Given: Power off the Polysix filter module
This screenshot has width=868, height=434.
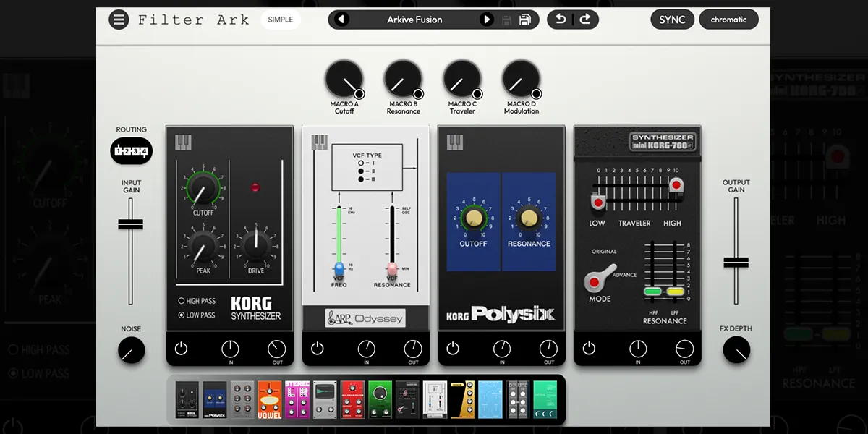Looking at the screenshot, I should (452, 348).
